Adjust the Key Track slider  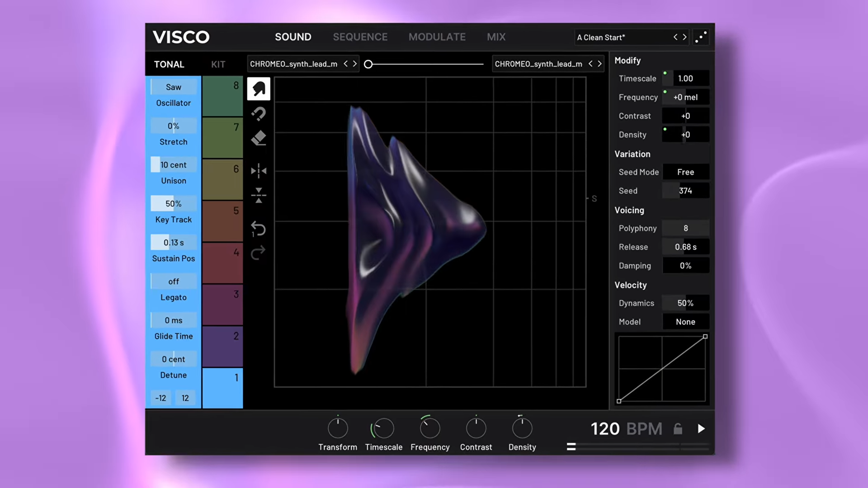pos(173,203)
